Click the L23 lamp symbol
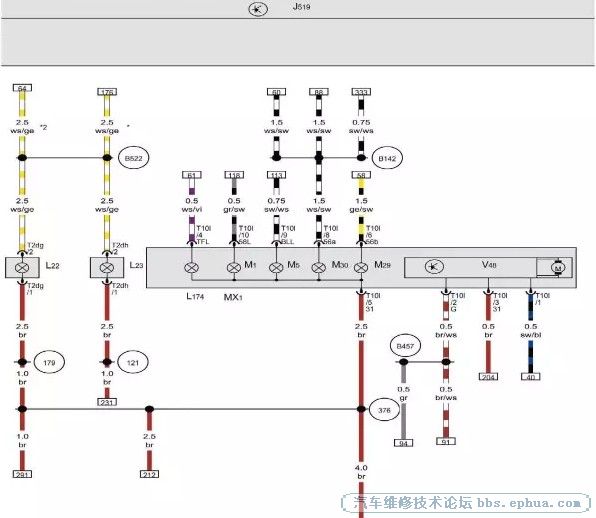This screenshot has width=596, height=518. (107, 268)
